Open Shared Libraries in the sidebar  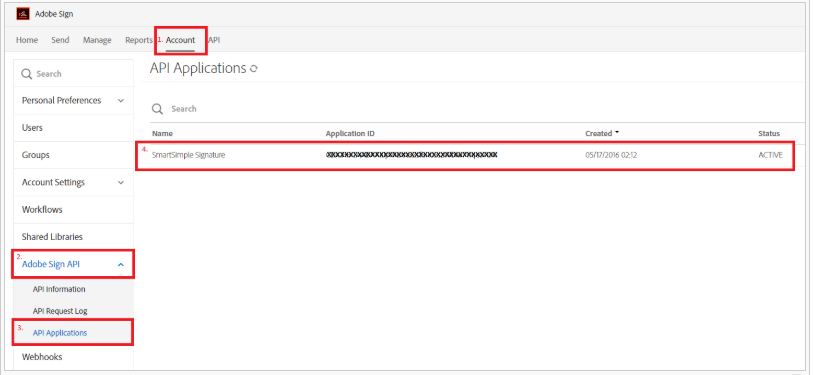52,237
